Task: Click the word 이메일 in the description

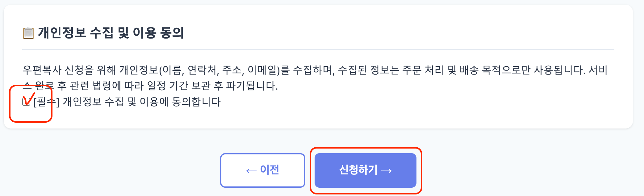Action: click(x=262, y=70)
